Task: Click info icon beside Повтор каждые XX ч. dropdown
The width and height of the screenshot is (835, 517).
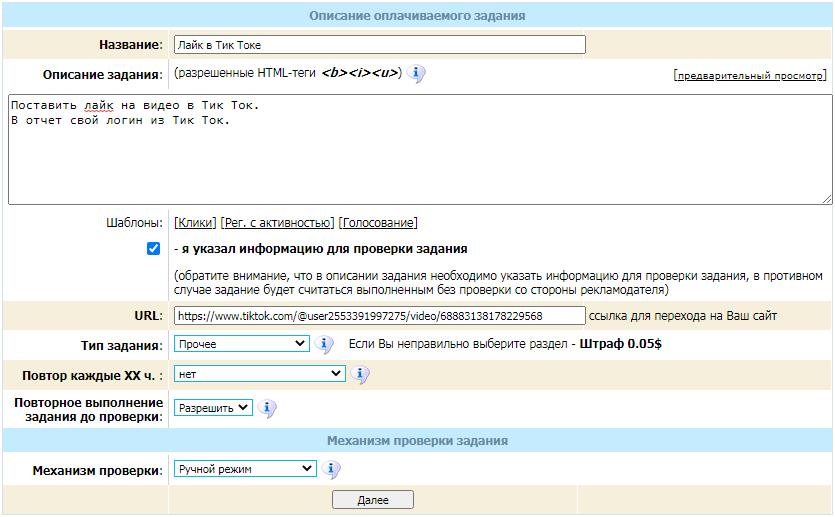Action: pos(360,374)
